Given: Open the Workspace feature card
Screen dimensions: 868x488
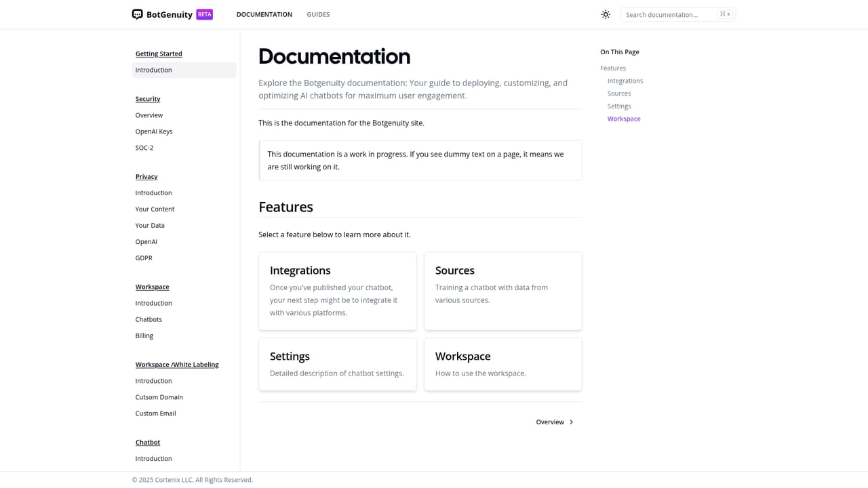Looking at the screenshot, I should tap(503, 365).
